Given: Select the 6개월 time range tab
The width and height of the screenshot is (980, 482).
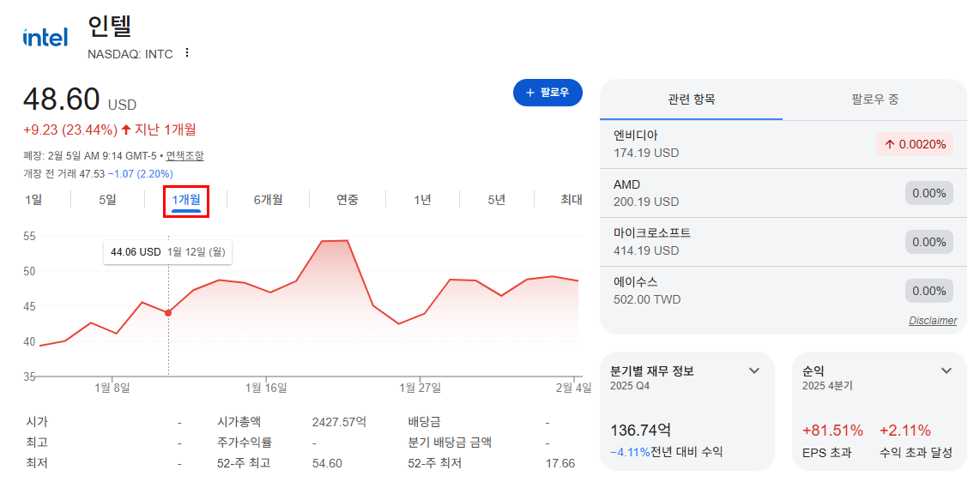Looking at the screenshot, I should point(268,200).
